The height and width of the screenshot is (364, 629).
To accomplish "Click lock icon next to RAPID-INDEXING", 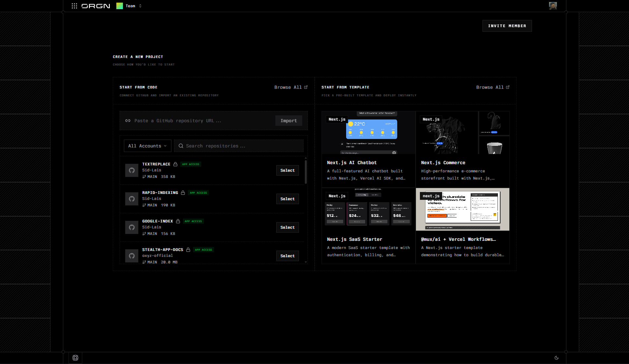I will pos(183,193).
